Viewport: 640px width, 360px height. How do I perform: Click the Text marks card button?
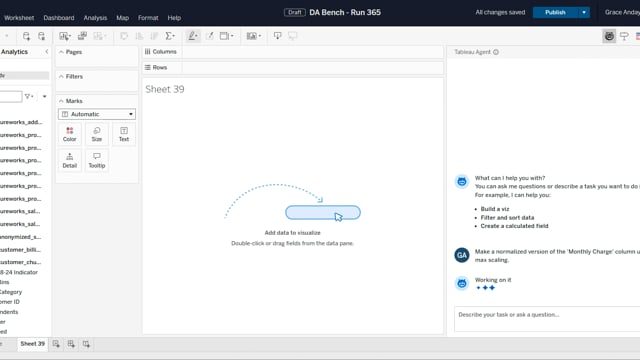[x=124, y=134]
